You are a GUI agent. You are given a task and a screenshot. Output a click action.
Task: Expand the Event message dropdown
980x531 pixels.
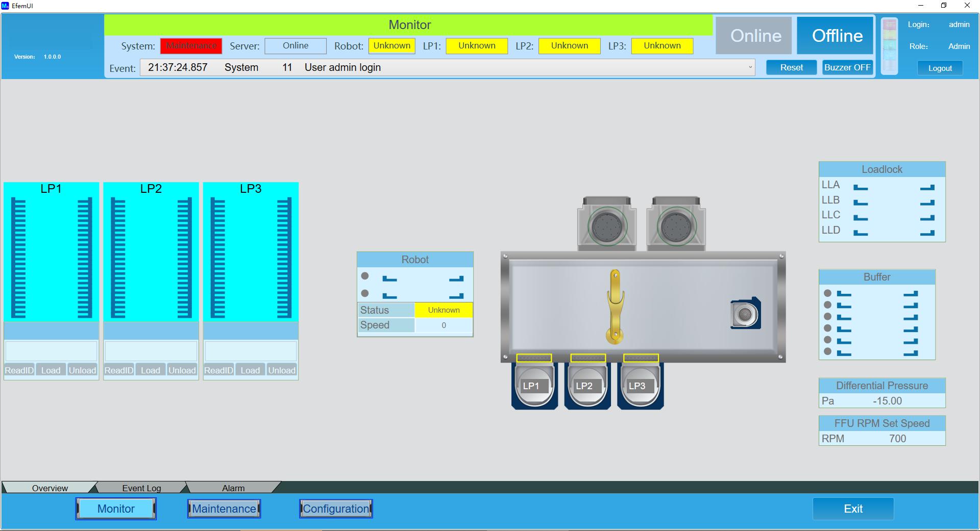pyautogui.click(x=750, y=67)
